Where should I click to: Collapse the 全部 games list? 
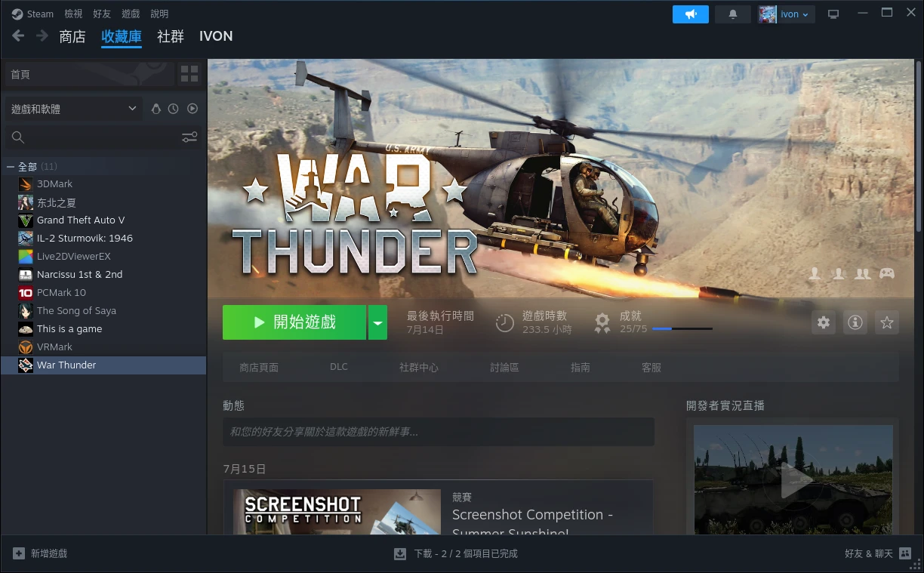click(x=11, y=166)
